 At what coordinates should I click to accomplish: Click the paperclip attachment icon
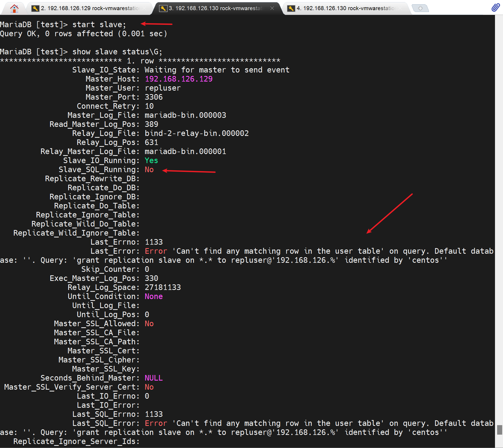coord(495,8)
